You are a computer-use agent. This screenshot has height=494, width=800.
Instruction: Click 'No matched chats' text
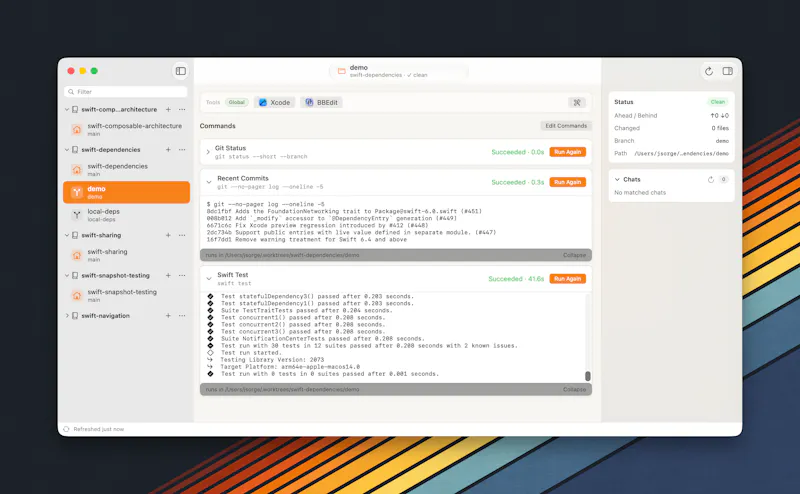640,193
